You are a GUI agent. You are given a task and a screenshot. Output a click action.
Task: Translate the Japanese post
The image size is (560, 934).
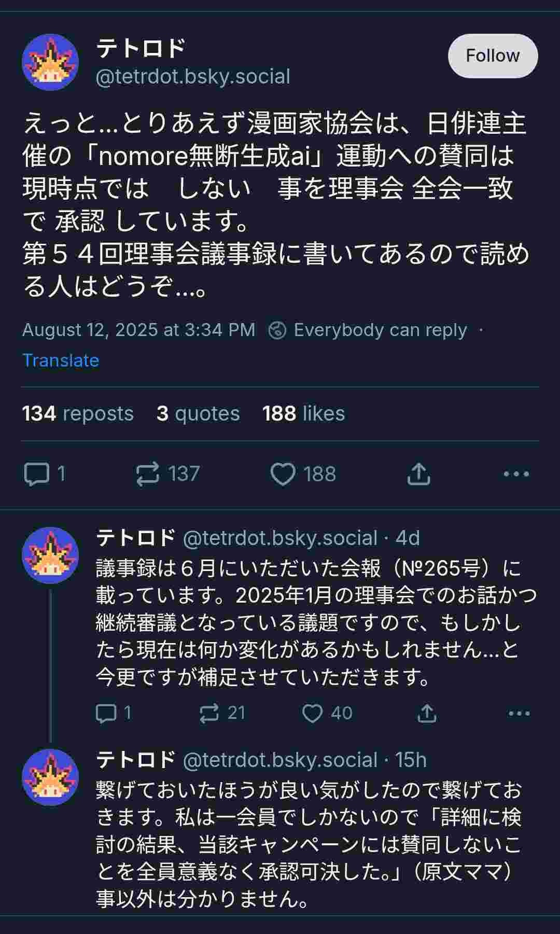61,360
